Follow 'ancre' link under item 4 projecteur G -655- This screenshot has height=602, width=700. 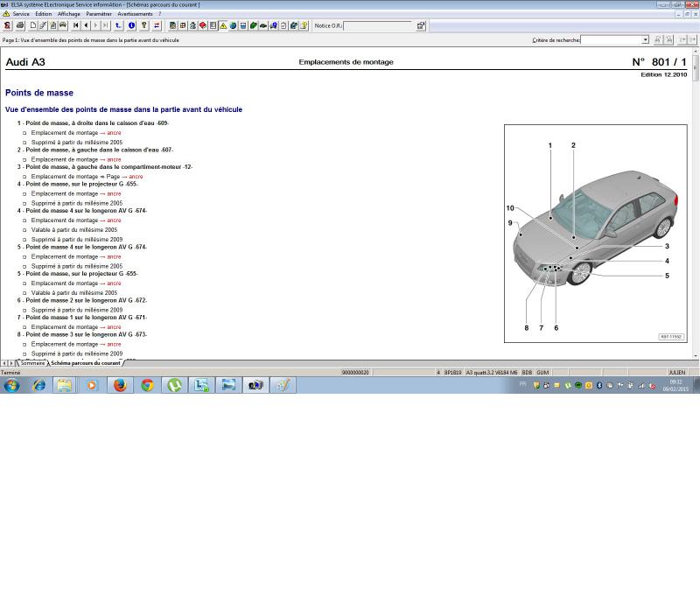click(114, 194)
